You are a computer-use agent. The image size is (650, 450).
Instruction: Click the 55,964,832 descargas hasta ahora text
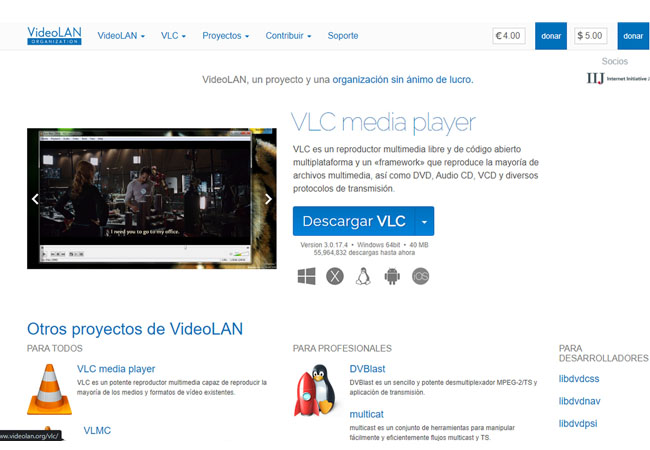(364, 252)
